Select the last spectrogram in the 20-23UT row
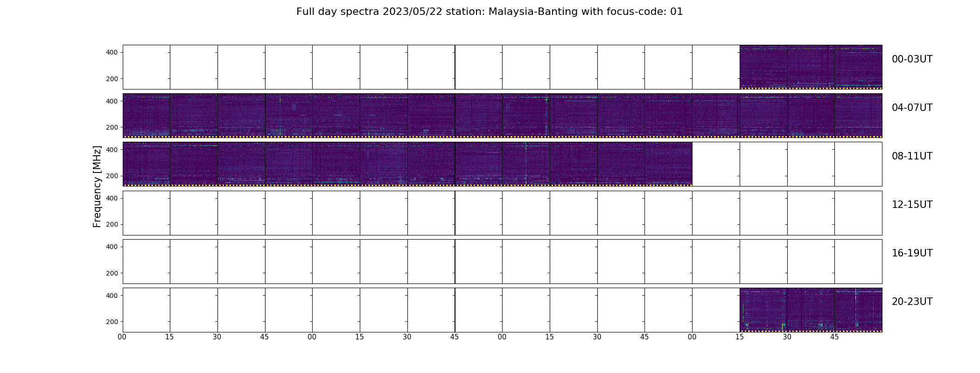This screenshot has width=980, height=373. [x=858, y=310]
